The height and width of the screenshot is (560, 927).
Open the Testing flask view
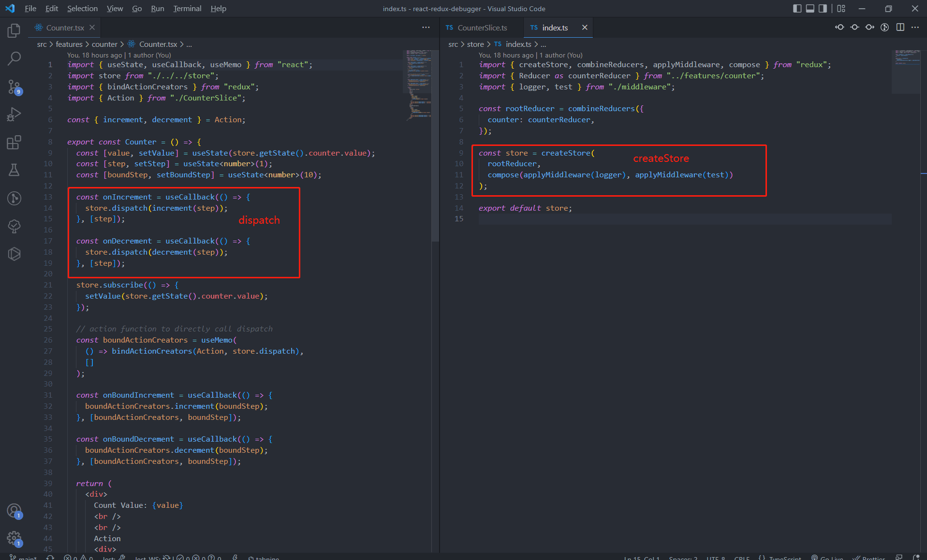pos(14,170)
